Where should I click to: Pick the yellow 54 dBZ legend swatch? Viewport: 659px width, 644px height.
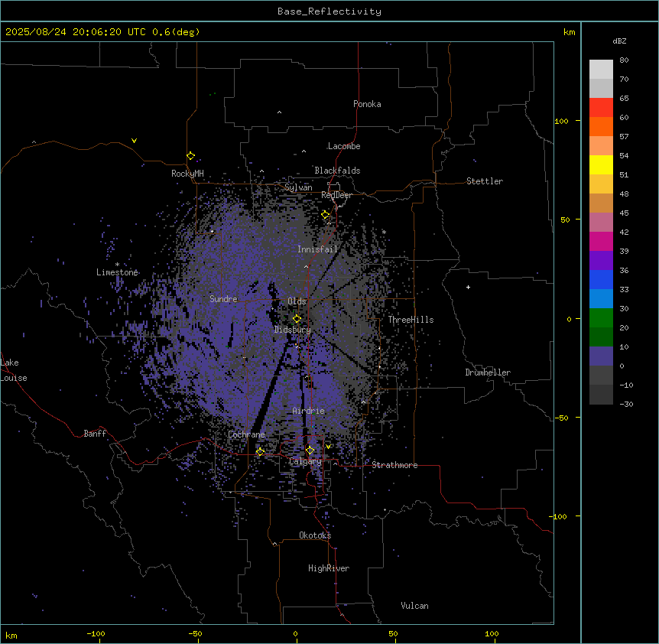pyautogui.click(x=601, y=164)
